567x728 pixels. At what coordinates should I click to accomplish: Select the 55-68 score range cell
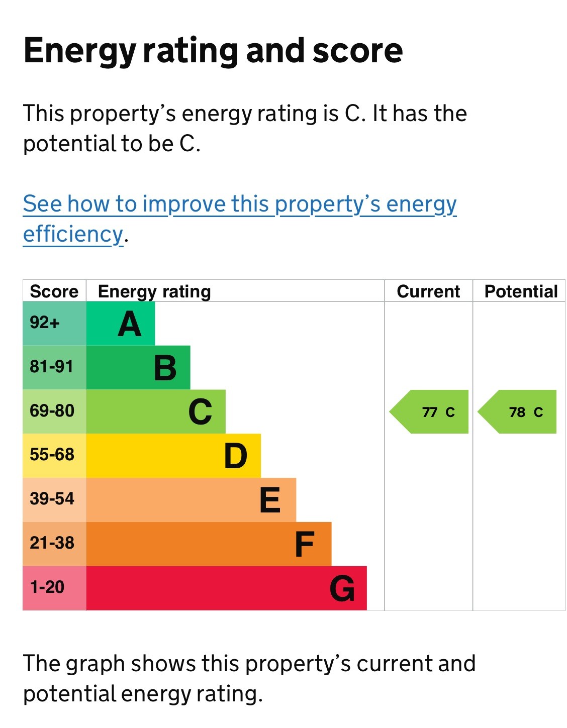click(x=54, y=456)
